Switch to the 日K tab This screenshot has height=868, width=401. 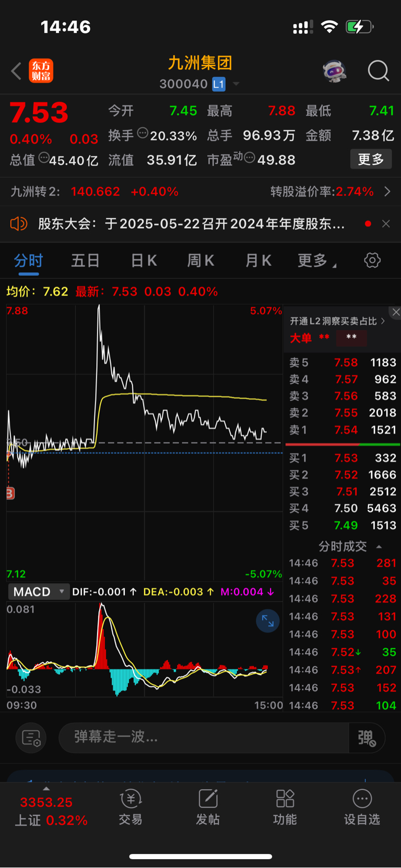click(x=144, y=260)
